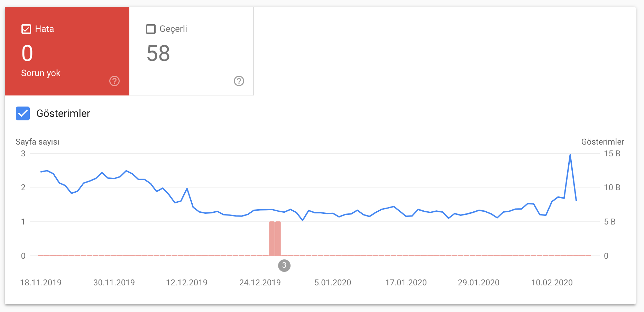
Task: Click the gray annotation marker labeled 3
Action: pos(284,266)
